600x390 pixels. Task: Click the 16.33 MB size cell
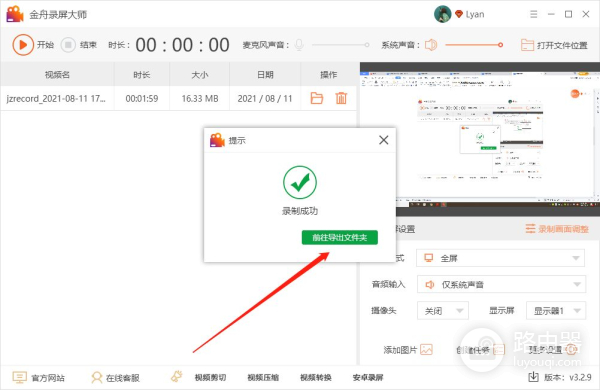[200, 99]
